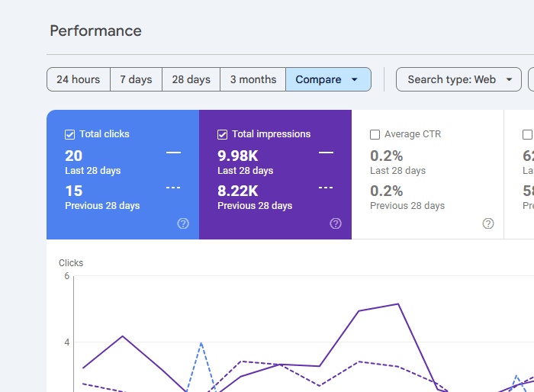This screenshot has height=392, width=534.
Task: Click solid line legend beside 9.98K impressions
Action: pyautogui.click(x=326, y=153)
